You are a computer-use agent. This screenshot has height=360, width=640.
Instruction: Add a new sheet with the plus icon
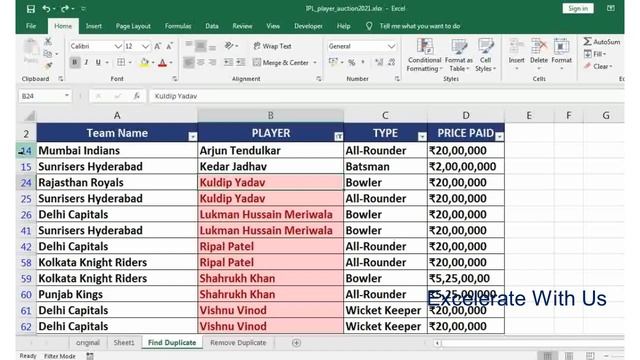coord(296,343)
